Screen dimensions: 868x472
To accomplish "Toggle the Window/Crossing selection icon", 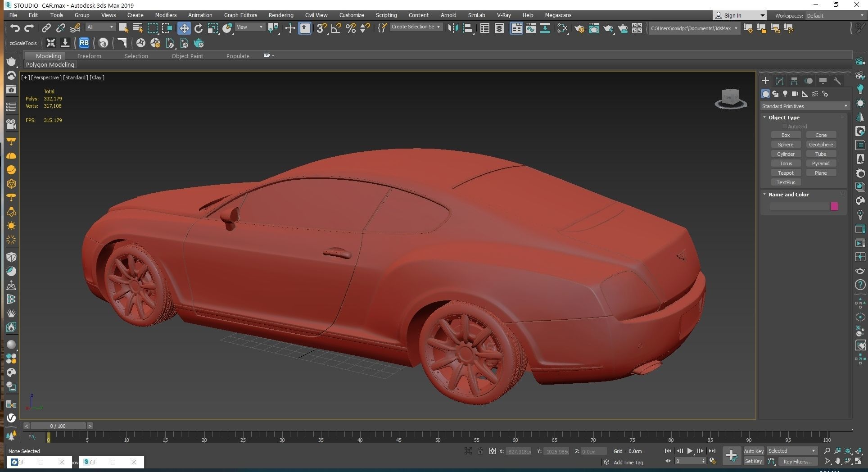I will (167, 28).
